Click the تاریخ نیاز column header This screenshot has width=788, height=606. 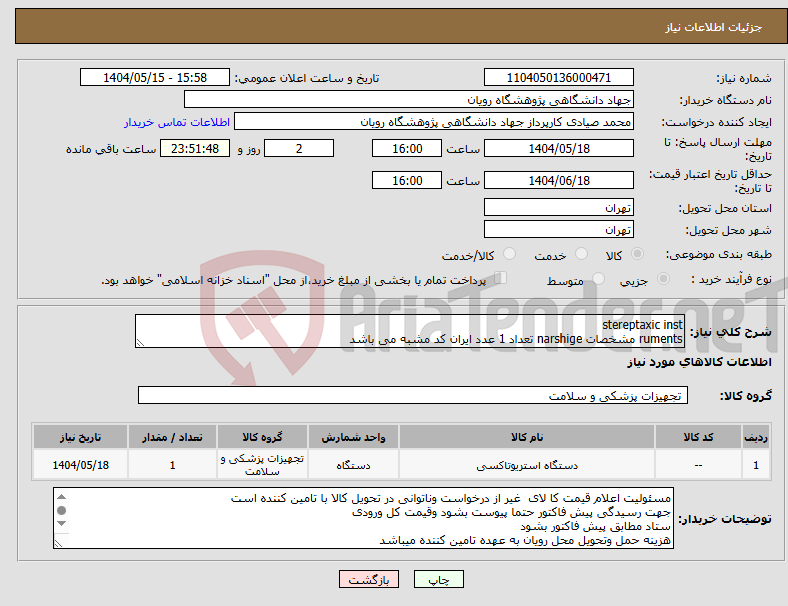click(80, 437)
